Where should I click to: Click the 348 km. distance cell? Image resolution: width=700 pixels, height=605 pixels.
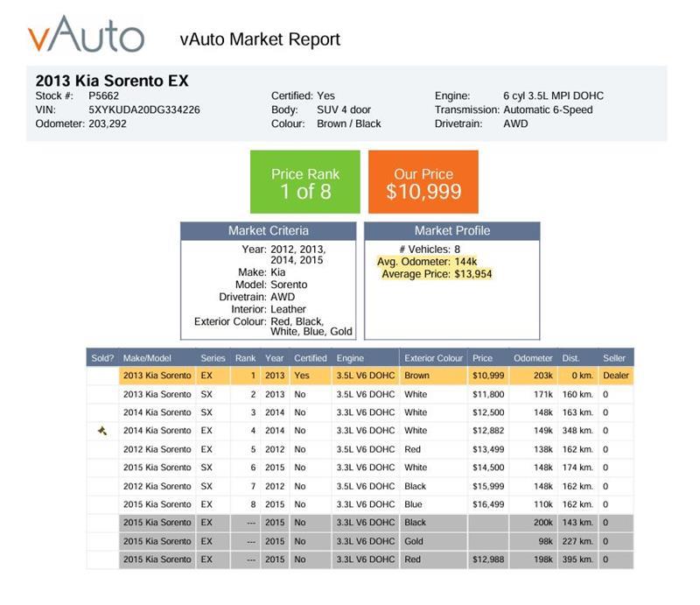(x=577, y=431)
